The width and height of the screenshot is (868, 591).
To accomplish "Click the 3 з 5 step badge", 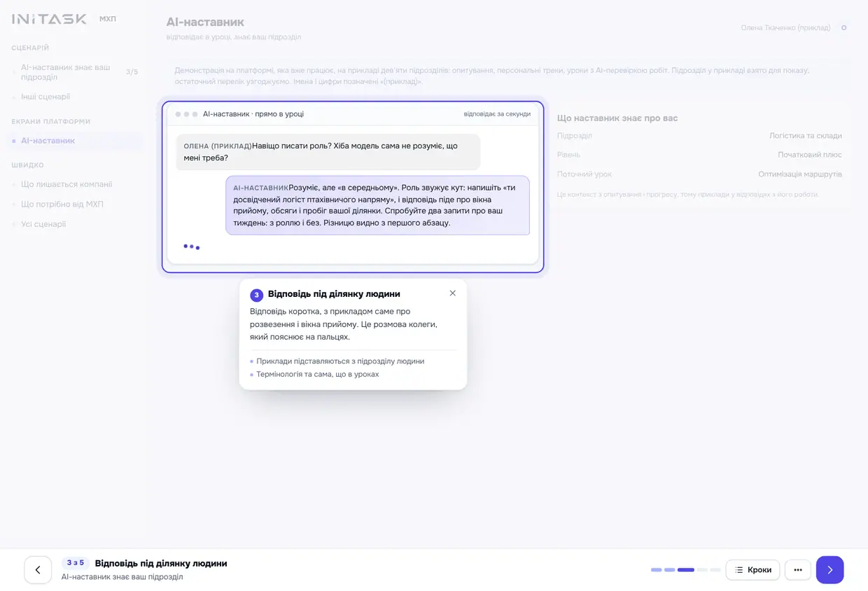I will point(76,563).
